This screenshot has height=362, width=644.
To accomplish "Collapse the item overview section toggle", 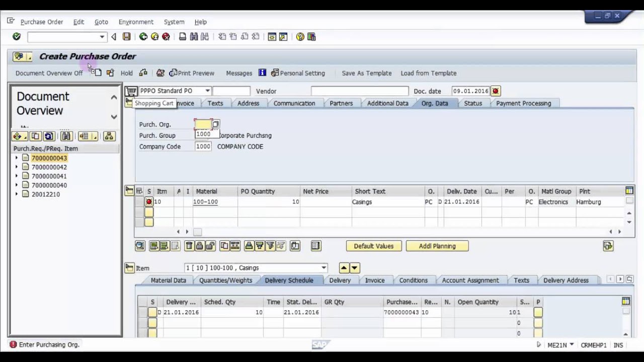I will click(129, 191).
